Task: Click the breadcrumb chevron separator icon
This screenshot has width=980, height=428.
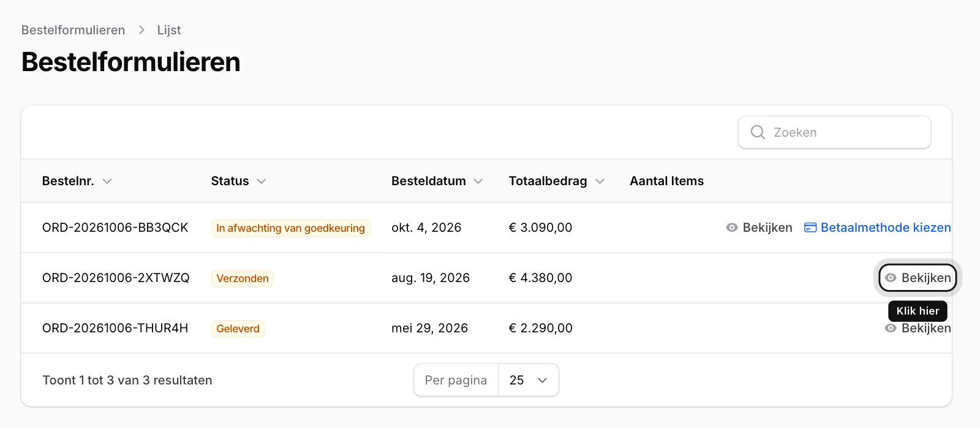Action: tap(141, 30)
